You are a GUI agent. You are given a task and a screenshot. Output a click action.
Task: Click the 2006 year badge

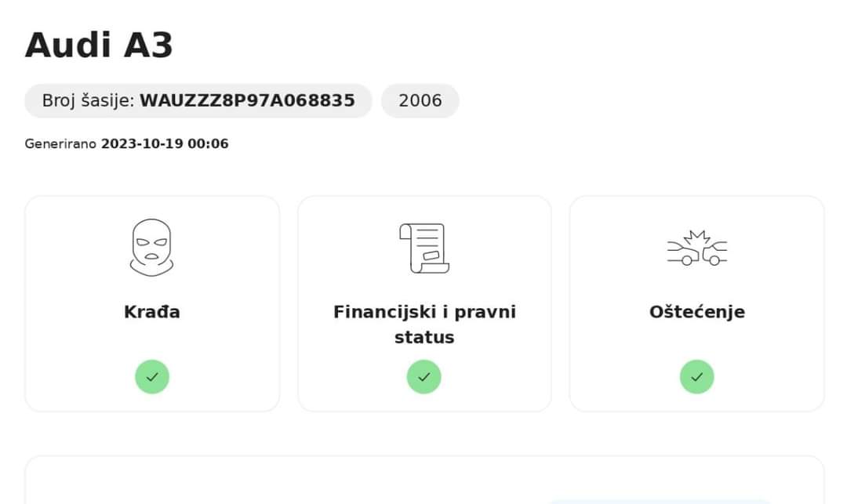point(420,101)
